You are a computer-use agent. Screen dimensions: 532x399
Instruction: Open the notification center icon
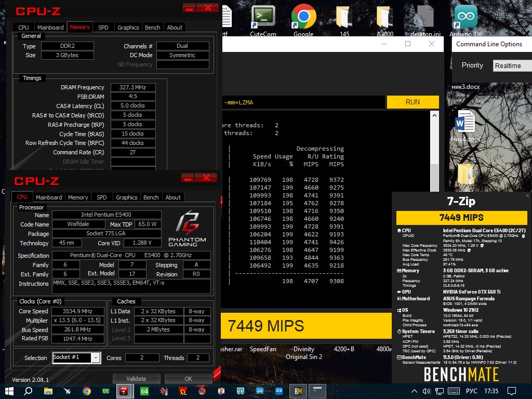coord(511,391)
